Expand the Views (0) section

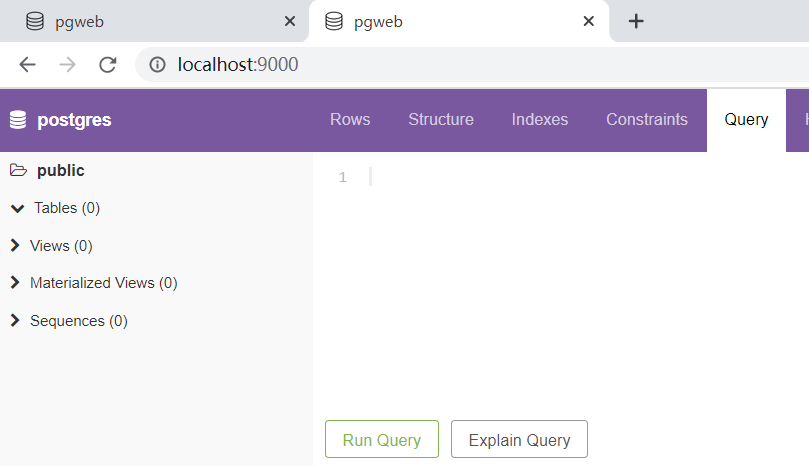pos(15,245)
